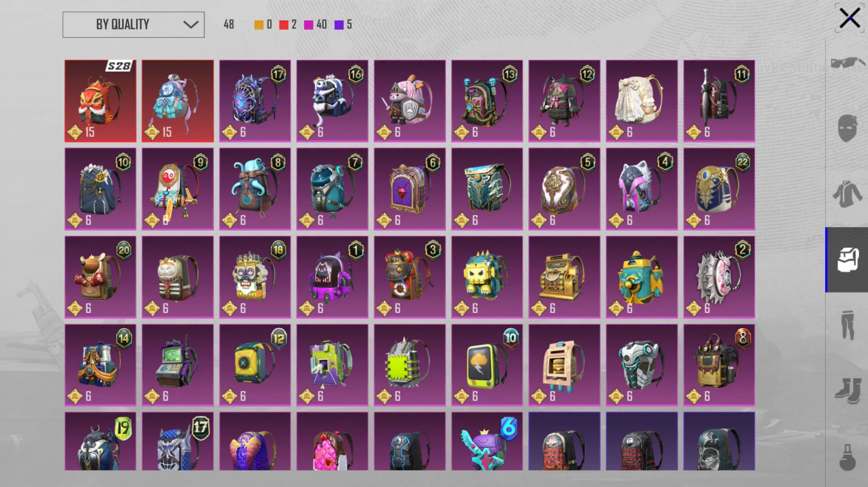The height and width of the screenshot is (487, 868).
Task: Select the boots category icon
Action: point(848,390)
